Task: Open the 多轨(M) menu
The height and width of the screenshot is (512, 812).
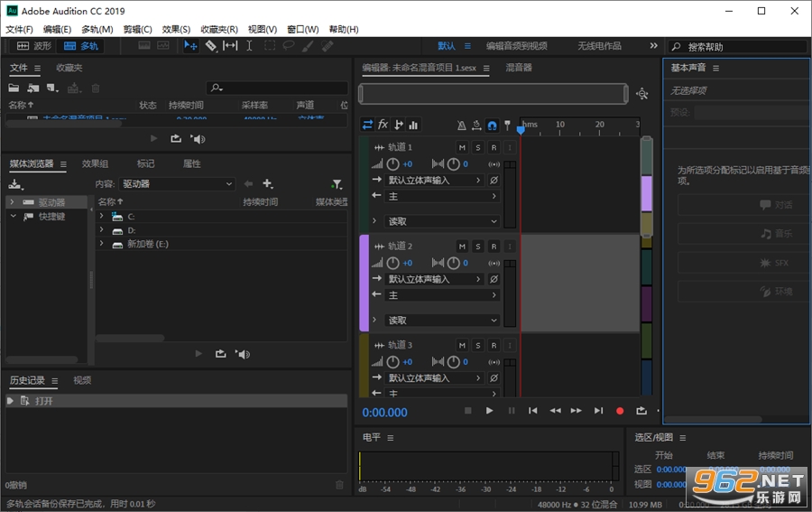Action: tap(97, 29)
